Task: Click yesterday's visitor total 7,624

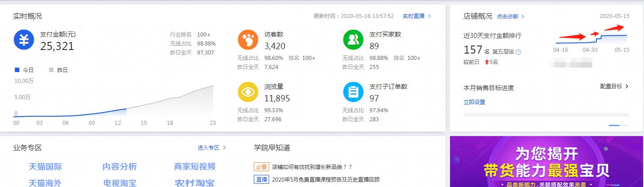Action: point(271,67)
